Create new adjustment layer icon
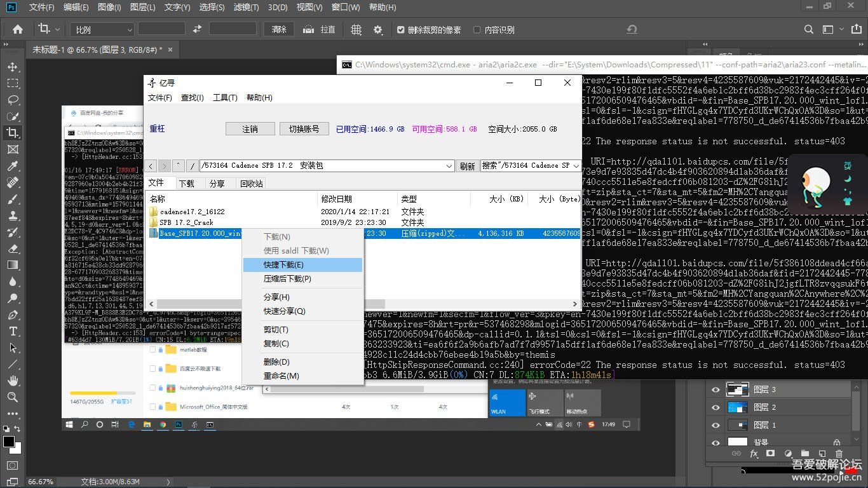Screen dimensions: 868x488 pyautogui.click(x=788, y=454)
